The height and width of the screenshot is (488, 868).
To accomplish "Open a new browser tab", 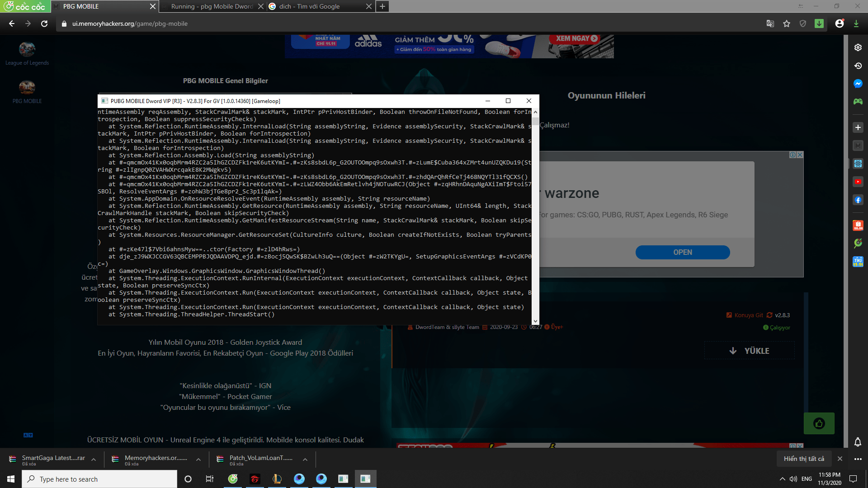I will (x=382, y=6).
